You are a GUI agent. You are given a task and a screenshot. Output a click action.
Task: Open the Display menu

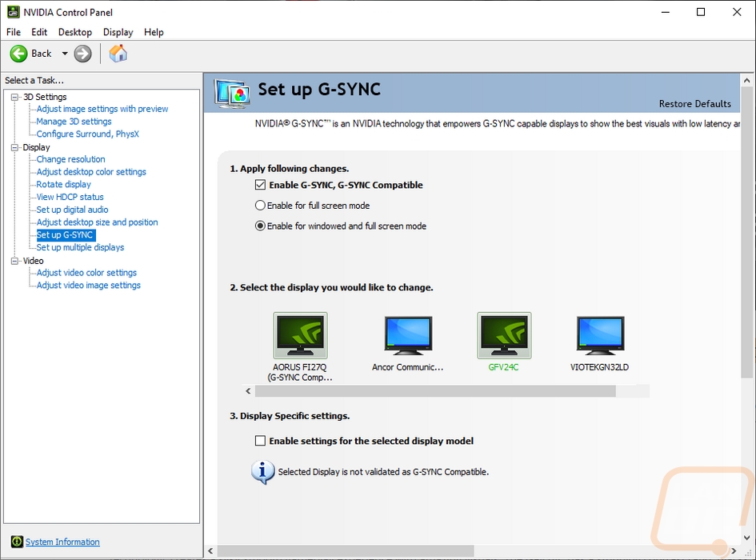click(118, 32)
